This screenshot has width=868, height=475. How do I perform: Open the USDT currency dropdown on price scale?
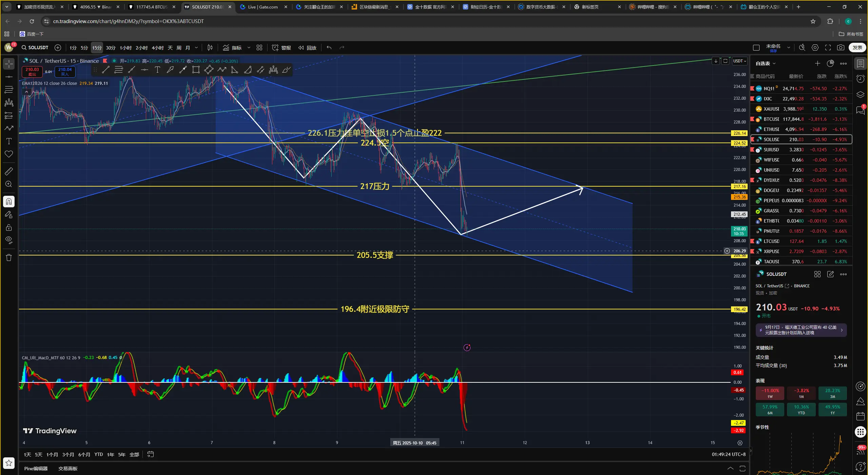click(x=739, y=61)
